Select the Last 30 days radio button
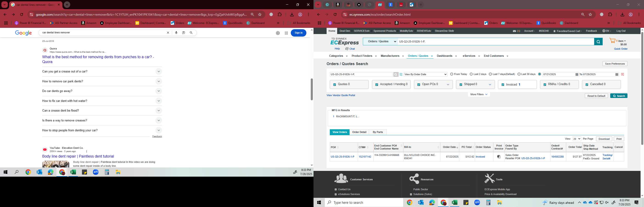Image resolution: width=644 pixels, height=207 pixels. point(519,74)
